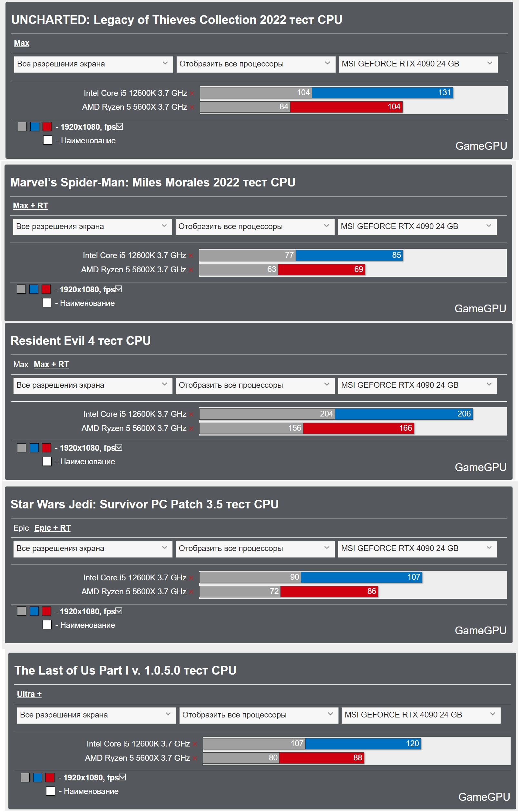Open the RTX 4090 dropdown in the Star Wars Jedi section
The height and width of the screenshot is (812, 519).
pyautogui.click(x=417, y=549)
